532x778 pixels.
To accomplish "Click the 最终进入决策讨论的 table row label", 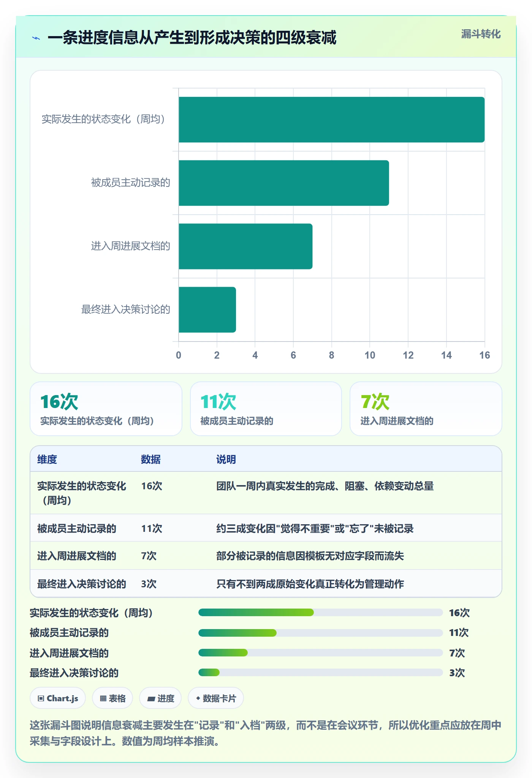I will [x=82, y=584].
